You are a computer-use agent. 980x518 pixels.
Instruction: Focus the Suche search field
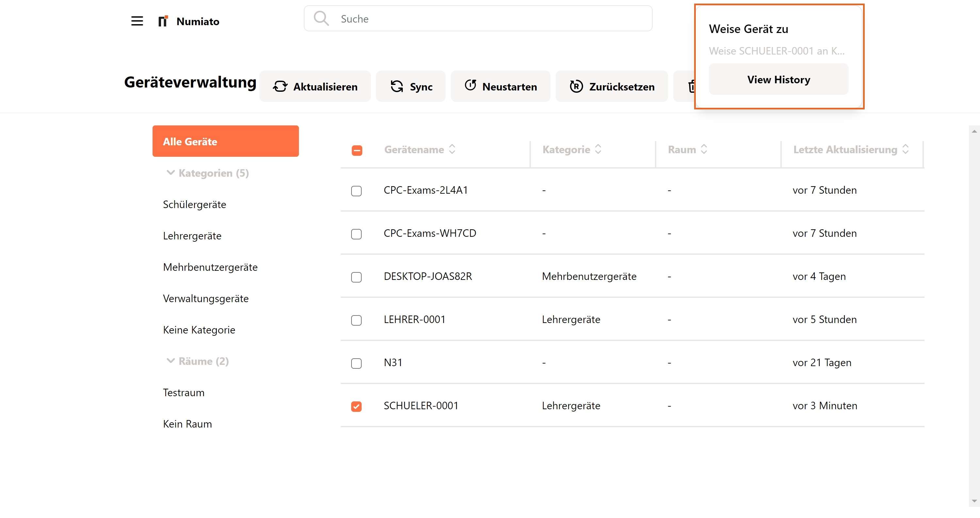point(478,18)
